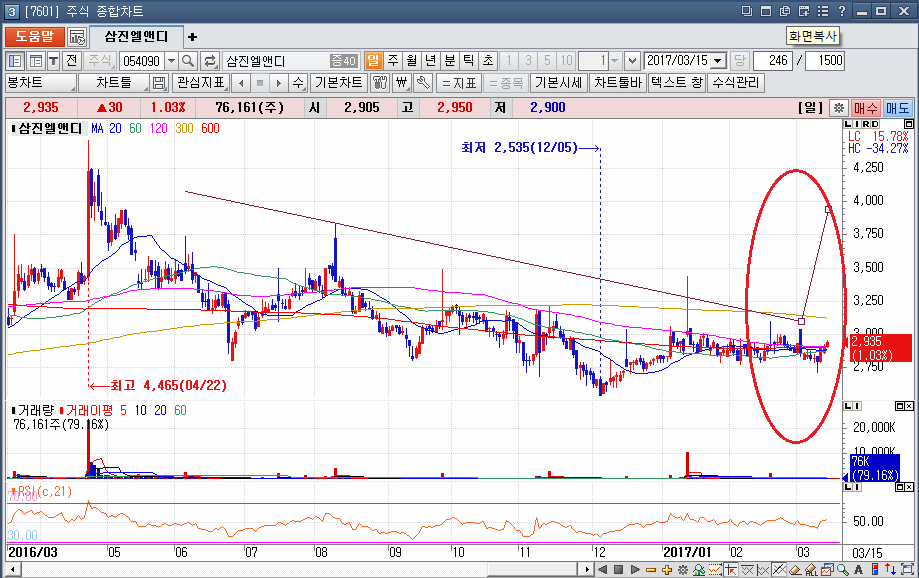Click the 매수 buy button

pyautogui.click(x=866, y=107)
